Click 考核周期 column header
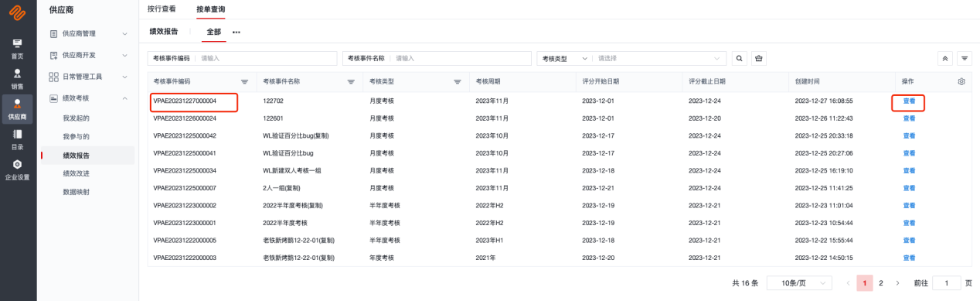This screenshot has width=980, height=301. point(488,81)
